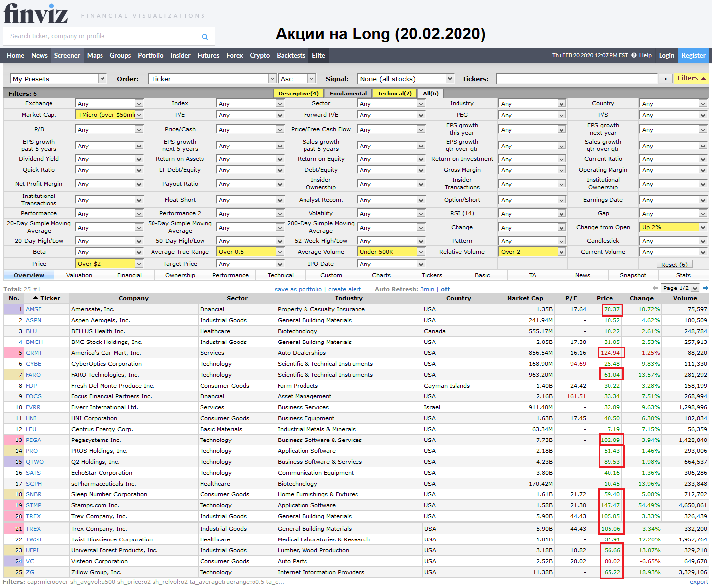Open the Maps menu item
The height and width of the screenshot is (588, 712).
[95, 55]
